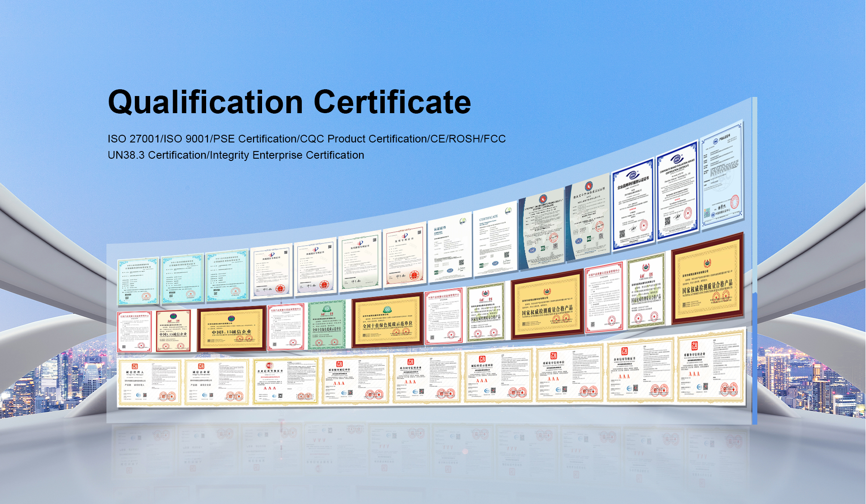Open the small red-bordered "中国3.15诚信企业" certificate
This screenshot has width=866, height=504.
[x=174, y=331]
